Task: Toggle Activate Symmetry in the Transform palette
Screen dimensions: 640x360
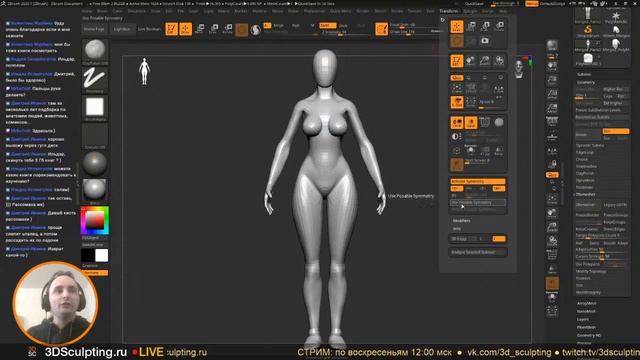Action: click(x=478, y=181)
